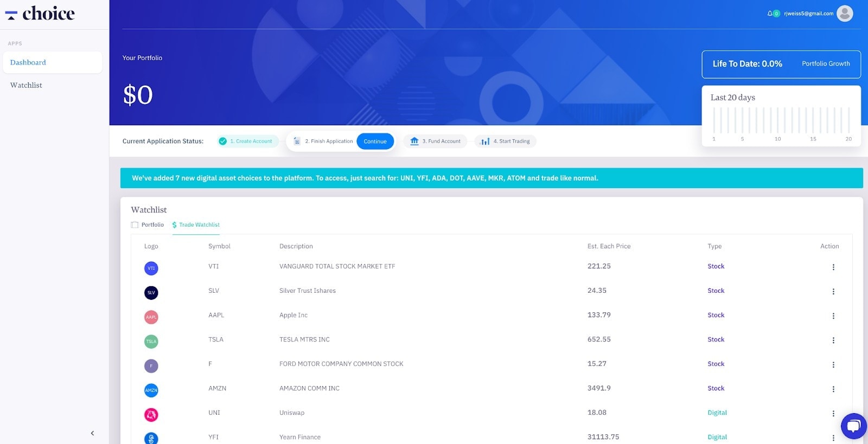This screenshot has width=868, height=444.
Task: Click the 3. Fund Account step
Action: coord(436,141)
